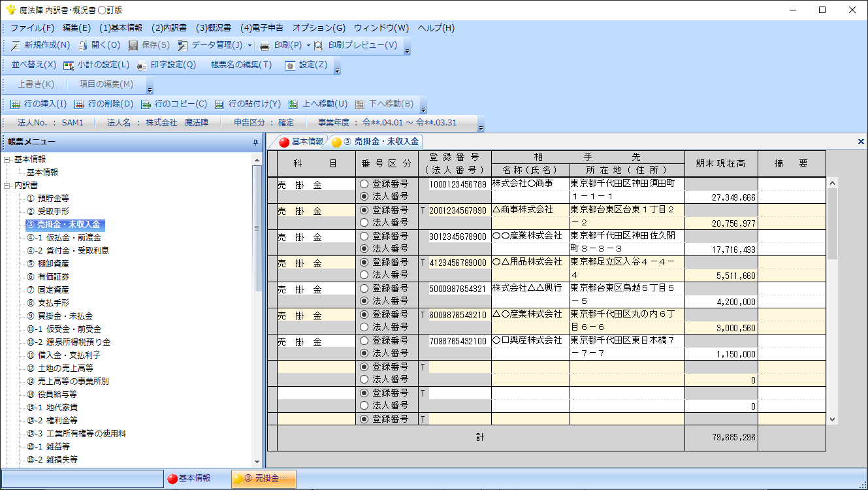Collapse the 内訳書 tree node

pos(7,186)
